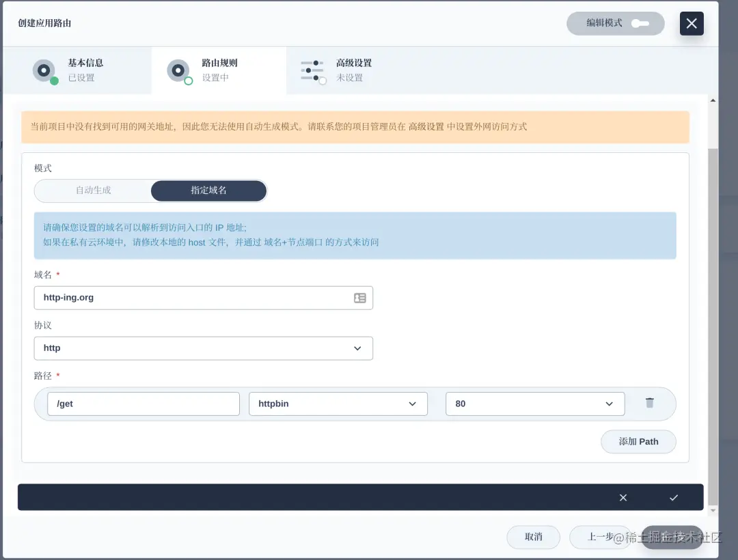Delete the /get path row with trash icon
This screenshot has height=560, width=738.
click(x=650, y=403)
